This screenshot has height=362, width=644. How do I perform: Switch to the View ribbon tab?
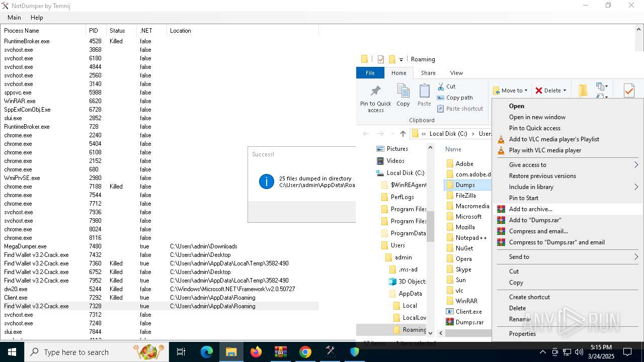click(x=456, y=73)
